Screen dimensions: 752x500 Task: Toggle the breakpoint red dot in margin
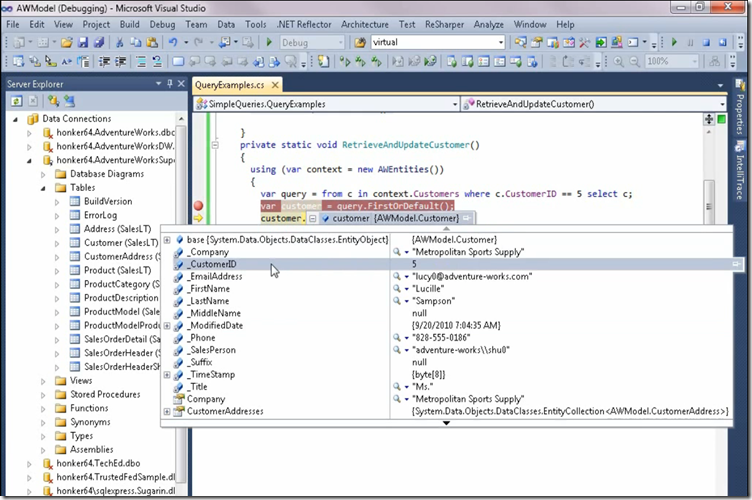coord(198,206)
